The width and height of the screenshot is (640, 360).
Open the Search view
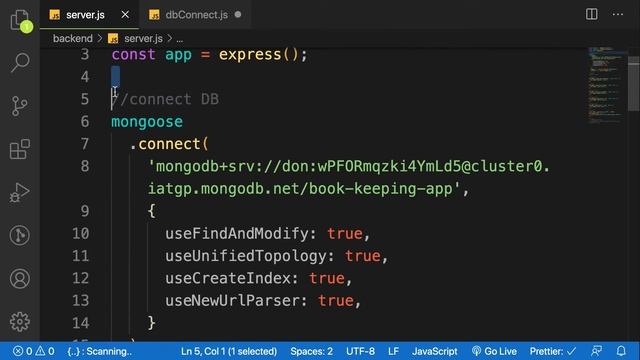(x=20, y=62)
